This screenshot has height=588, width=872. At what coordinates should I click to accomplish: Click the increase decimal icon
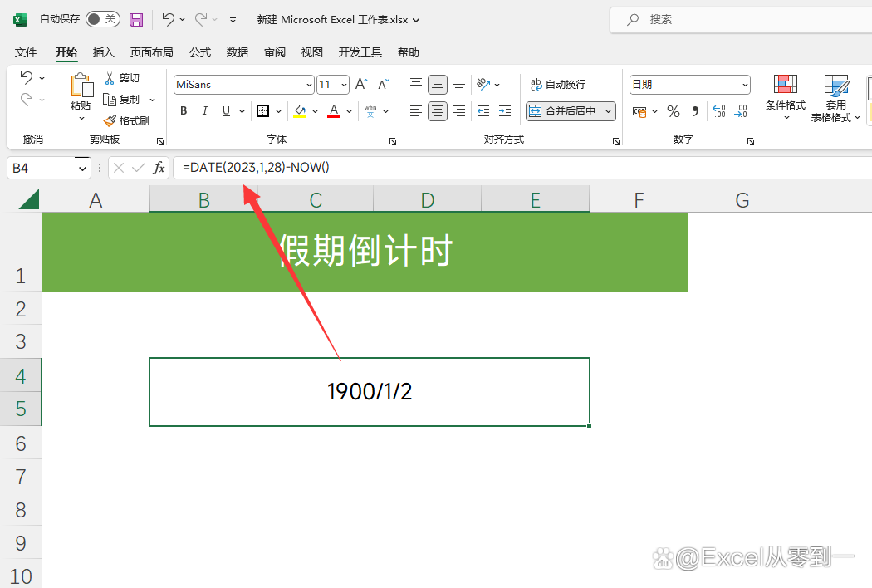point(719,111)
